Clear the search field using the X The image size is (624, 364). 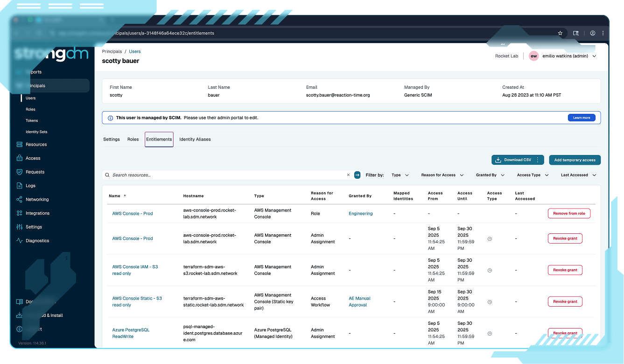(x=348, y=175)
